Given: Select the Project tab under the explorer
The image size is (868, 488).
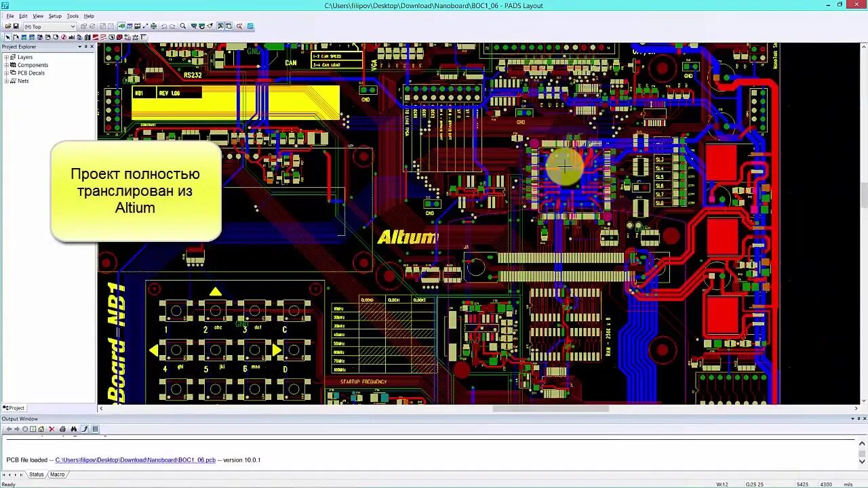Looking at the screenshot, I should (14, 408).
